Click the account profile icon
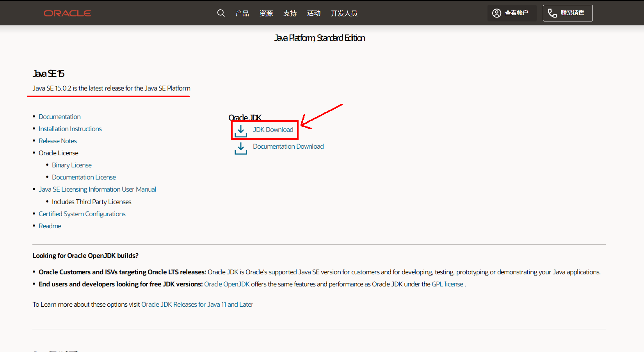 (x=496, y=13)
